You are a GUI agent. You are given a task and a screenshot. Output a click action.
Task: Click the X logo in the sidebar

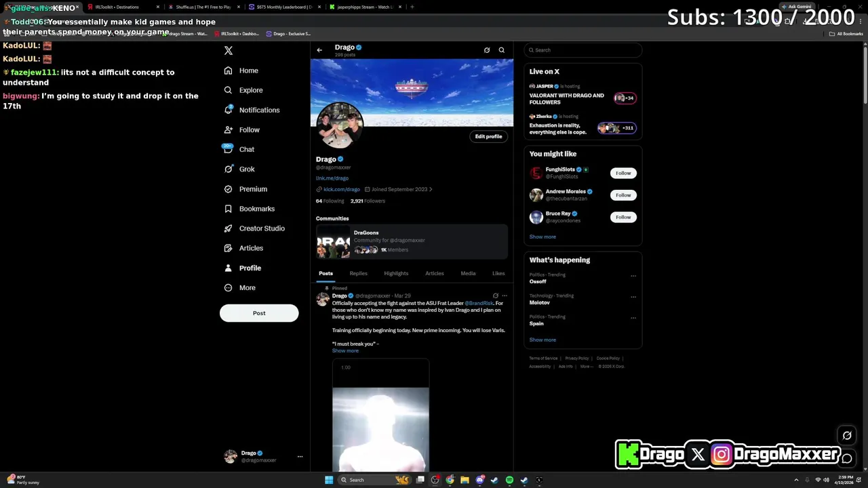coord(229,51)
